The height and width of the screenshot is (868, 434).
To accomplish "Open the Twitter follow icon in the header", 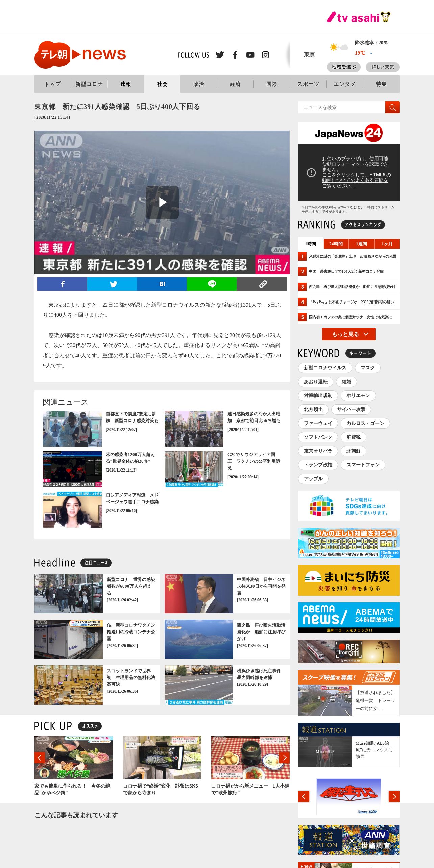I will click(x=220, y=55).
